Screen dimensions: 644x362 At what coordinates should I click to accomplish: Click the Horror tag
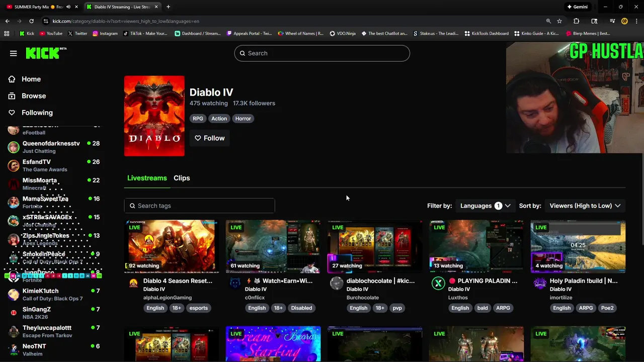tap(243, 119)
